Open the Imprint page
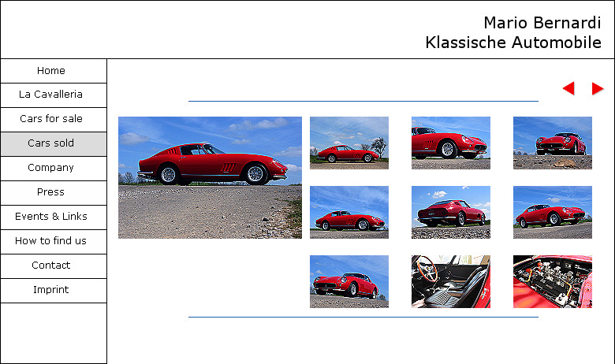This screenshot has width=615, height=364. [54, 291]
